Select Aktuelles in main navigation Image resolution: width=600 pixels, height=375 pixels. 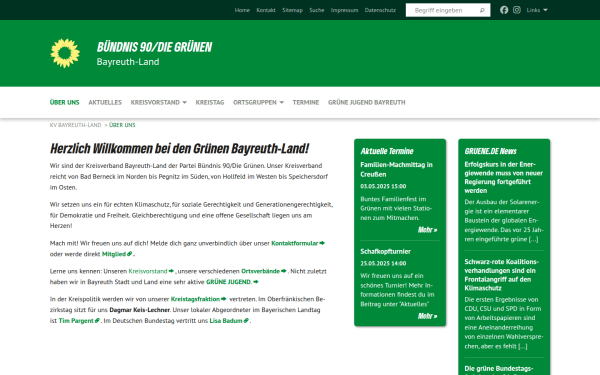pos(105,102)
